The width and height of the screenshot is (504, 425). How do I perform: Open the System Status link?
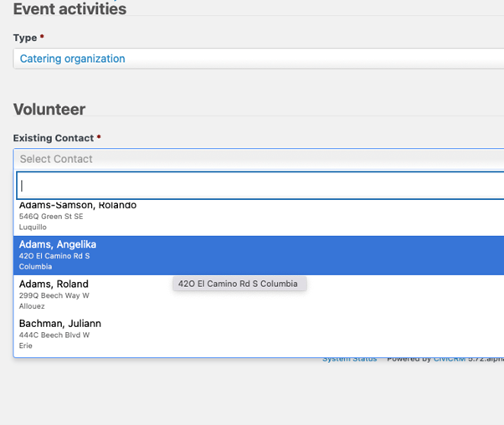point(350,360)
